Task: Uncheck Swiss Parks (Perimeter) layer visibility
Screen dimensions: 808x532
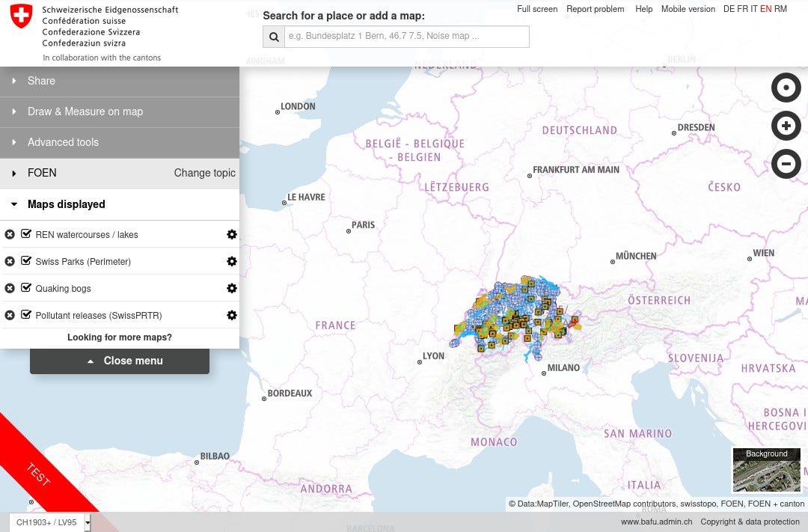Action: [25, 261]
